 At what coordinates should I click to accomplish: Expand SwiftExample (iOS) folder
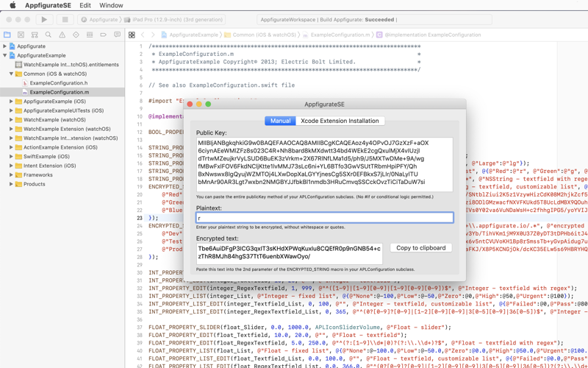11,157
